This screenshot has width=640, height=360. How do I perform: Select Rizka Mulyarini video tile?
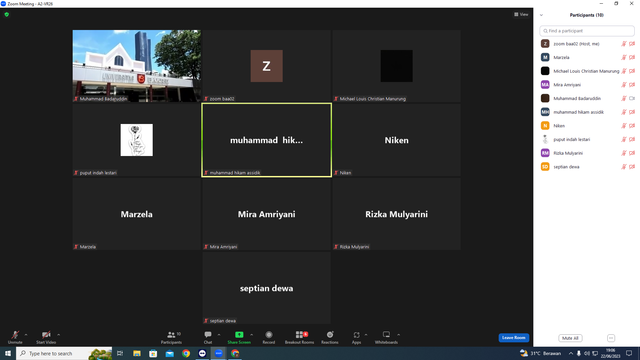point(396,214)
